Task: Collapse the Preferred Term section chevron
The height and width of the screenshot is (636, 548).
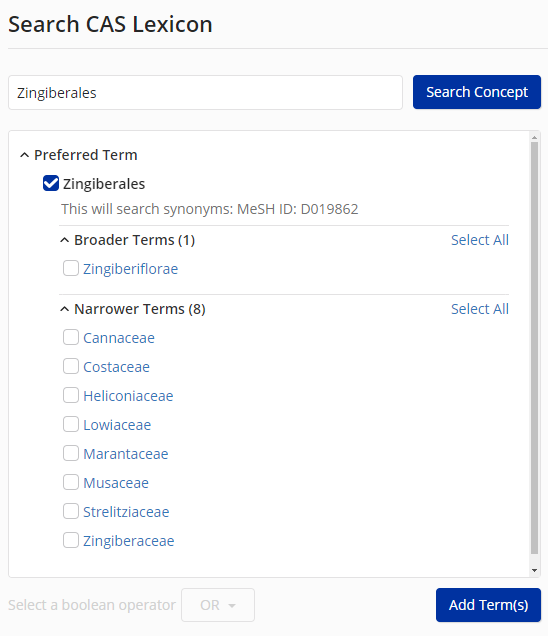Action: point(24,155)
